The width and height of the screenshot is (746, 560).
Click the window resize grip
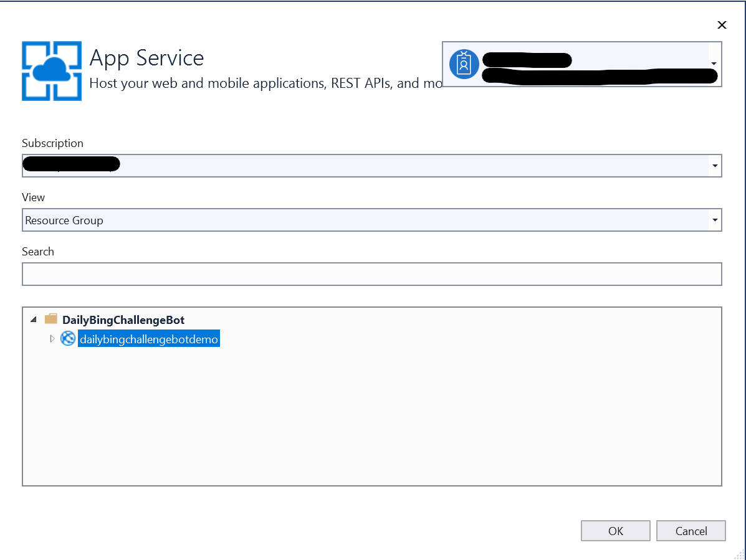[x=739, y=553]
